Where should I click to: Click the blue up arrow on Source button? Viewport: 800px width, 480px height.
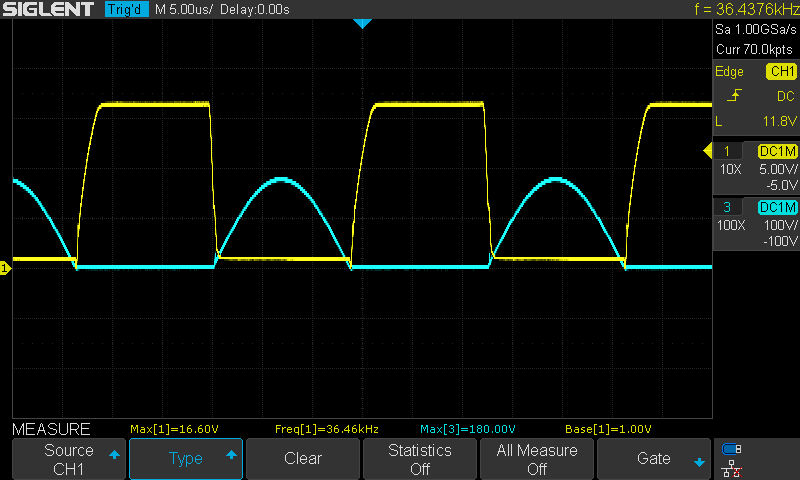(114, 454)
